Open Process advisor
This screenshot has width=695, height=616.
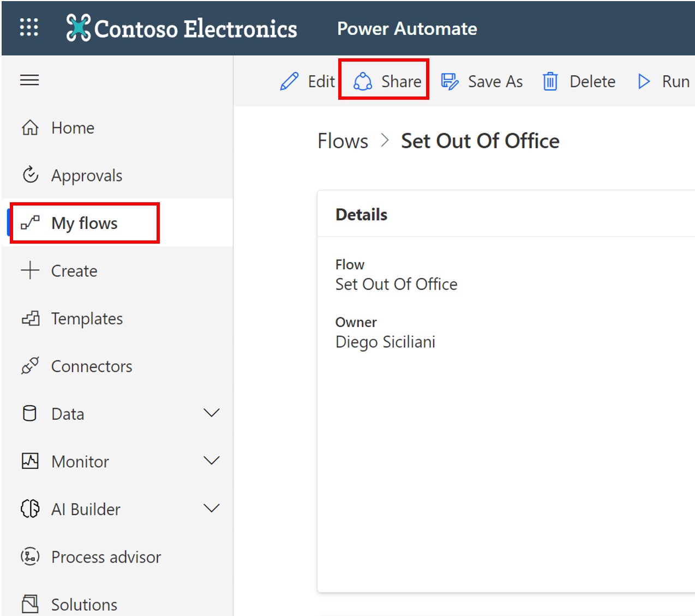[x=106, y=557]
